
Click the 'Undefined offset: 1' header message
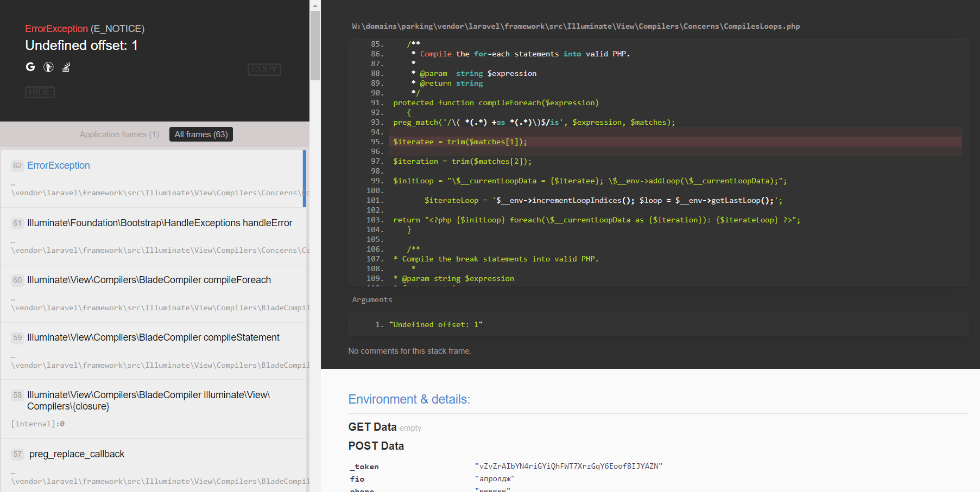point(81,46)
